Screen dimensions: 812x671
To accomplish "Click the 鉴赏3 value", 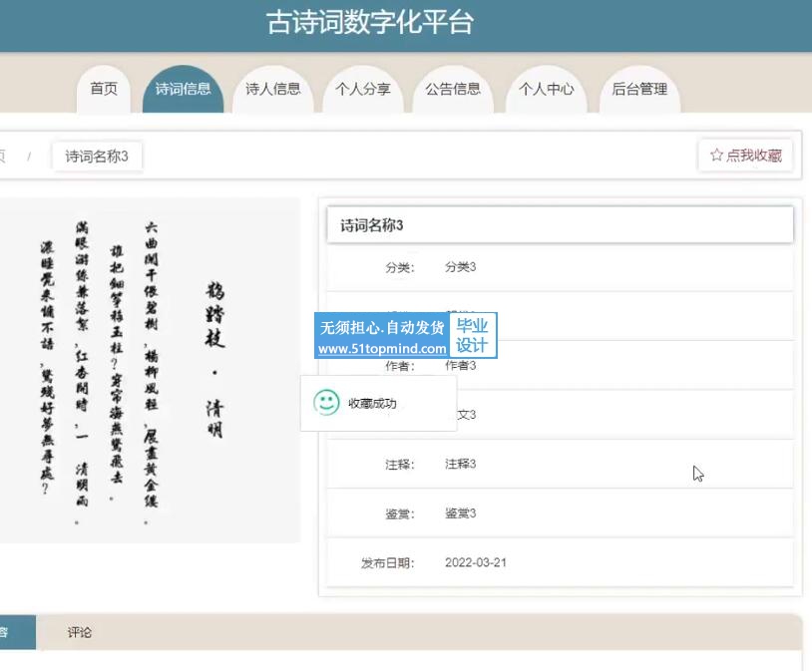I will pos(461,513).
